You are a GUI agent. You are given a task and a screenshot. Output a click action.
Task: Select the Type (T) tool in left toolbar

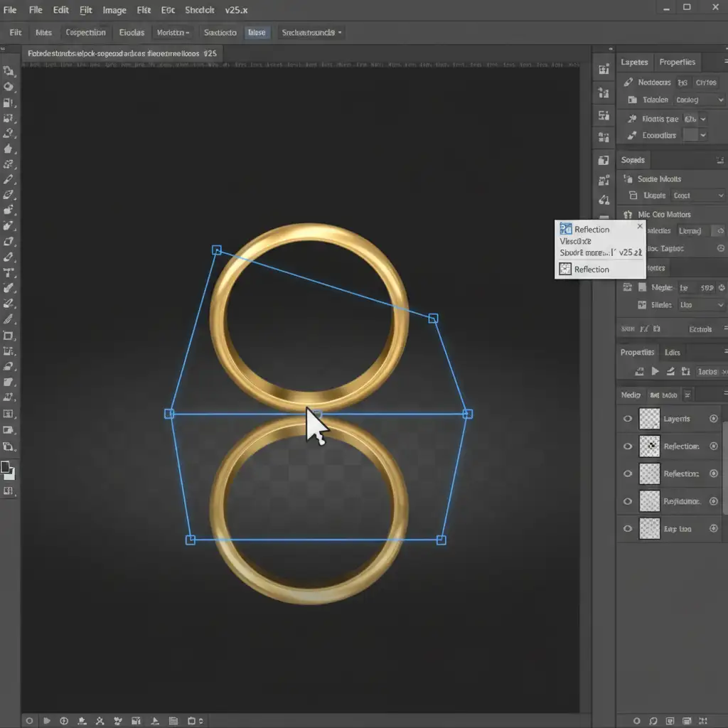click(9, 273)
